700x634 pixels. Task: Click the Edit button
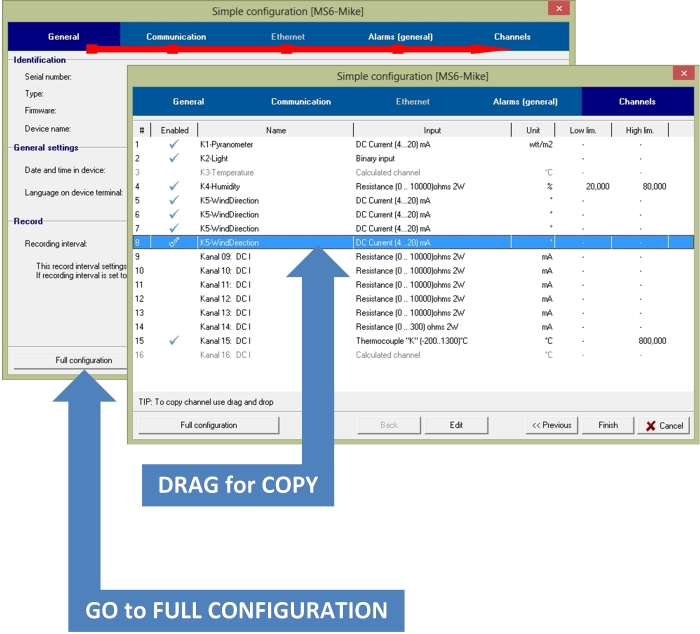coord(456,425)
